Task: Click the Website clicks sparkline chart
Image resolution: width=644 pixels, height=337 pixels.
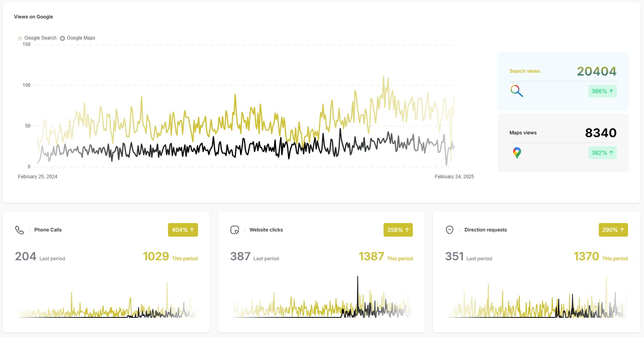Action: [x=322, y=304]
